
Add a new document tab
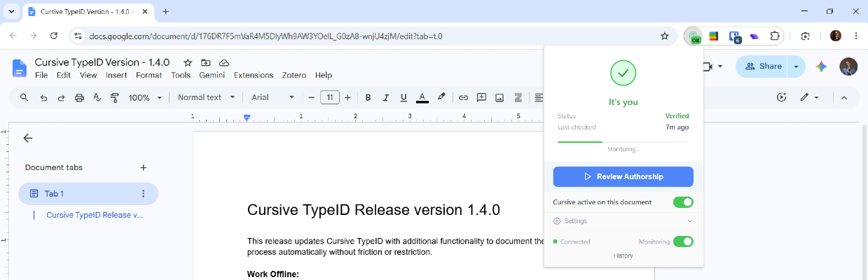click(144, 167)
